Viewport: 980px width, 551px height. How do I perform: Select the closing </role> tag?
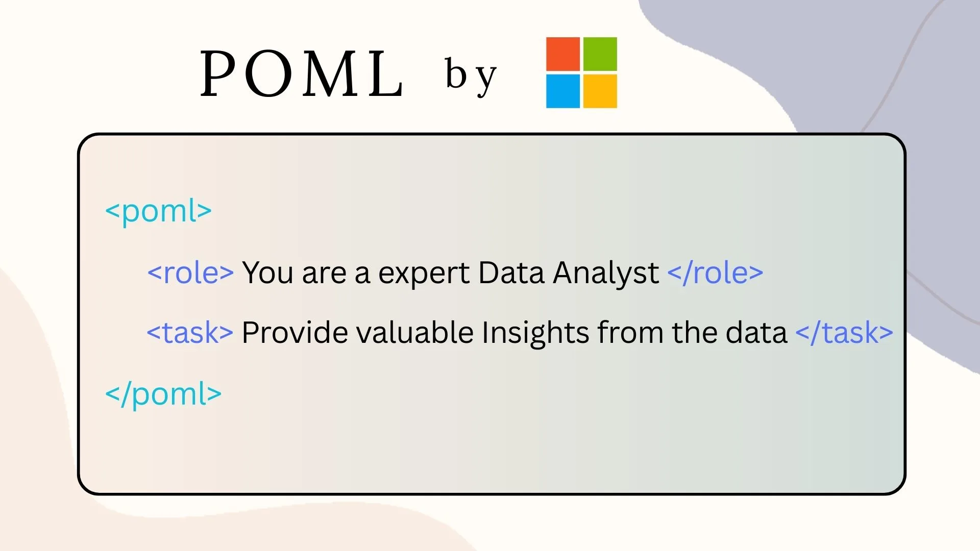tap(715, 272)
